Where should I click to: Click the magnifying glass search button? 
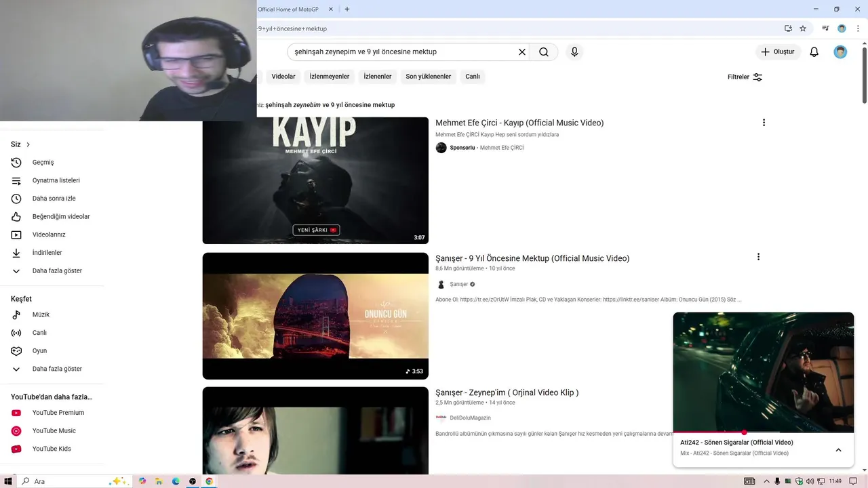click(544, 52)
